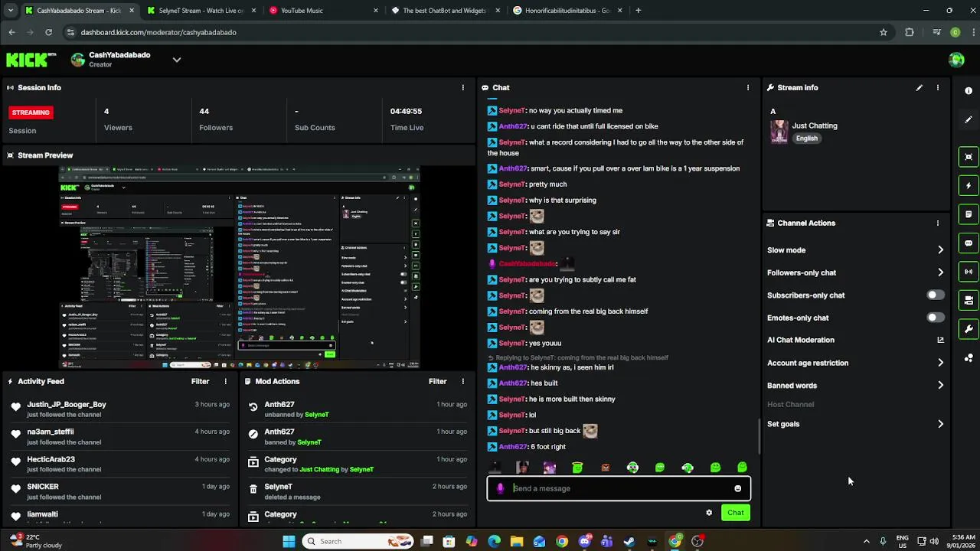Click the focus frame icon in right sidebar
This screenshot has height=551, width=980.
(x=969, y=157)
